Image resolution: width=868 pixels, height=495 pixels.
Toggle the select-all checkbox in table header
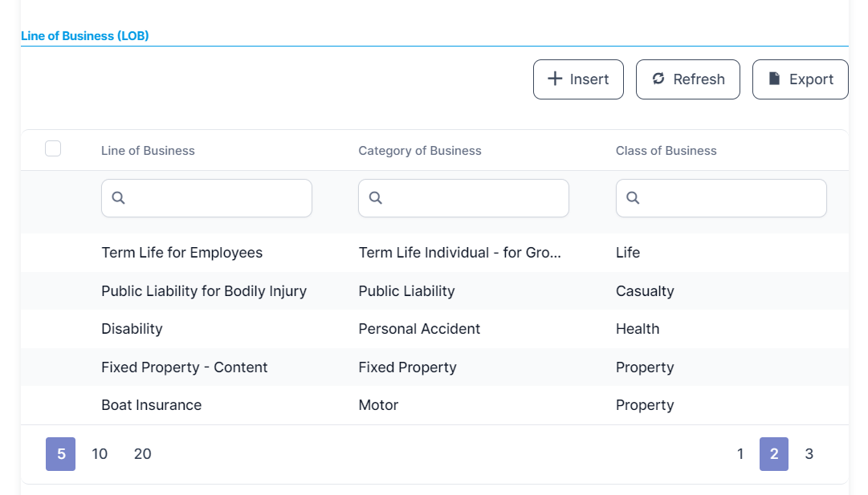click(53, 148)
